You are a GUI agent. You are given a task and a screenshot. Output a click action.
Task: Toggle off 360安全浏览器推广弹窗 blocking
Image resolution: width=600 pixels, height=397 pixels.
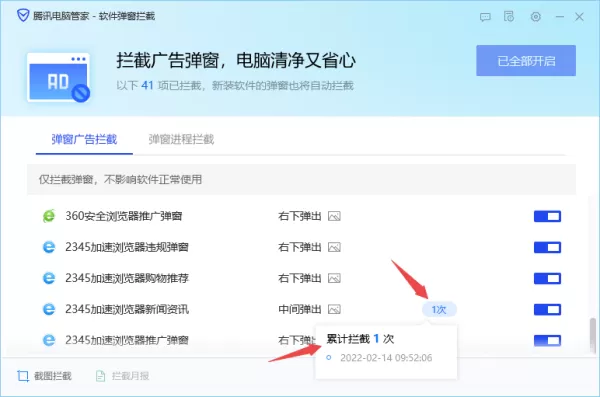(547, 216)
